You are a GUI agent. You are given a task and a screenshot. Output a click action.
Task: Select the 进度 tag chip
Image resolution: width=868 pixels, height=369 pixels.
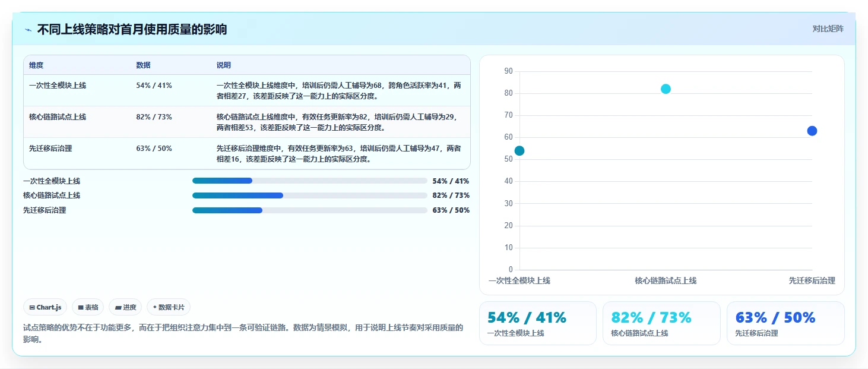point(125,307)
